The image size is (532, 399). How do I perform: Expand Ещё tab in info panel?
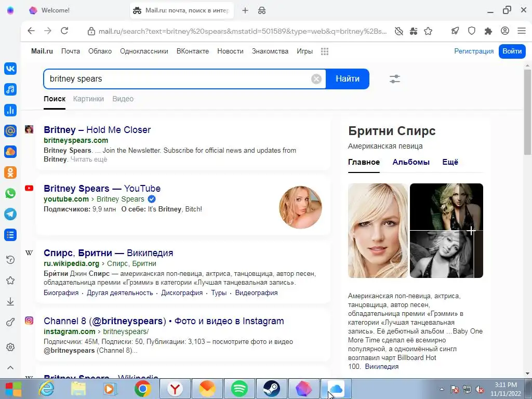click(450, 162)
